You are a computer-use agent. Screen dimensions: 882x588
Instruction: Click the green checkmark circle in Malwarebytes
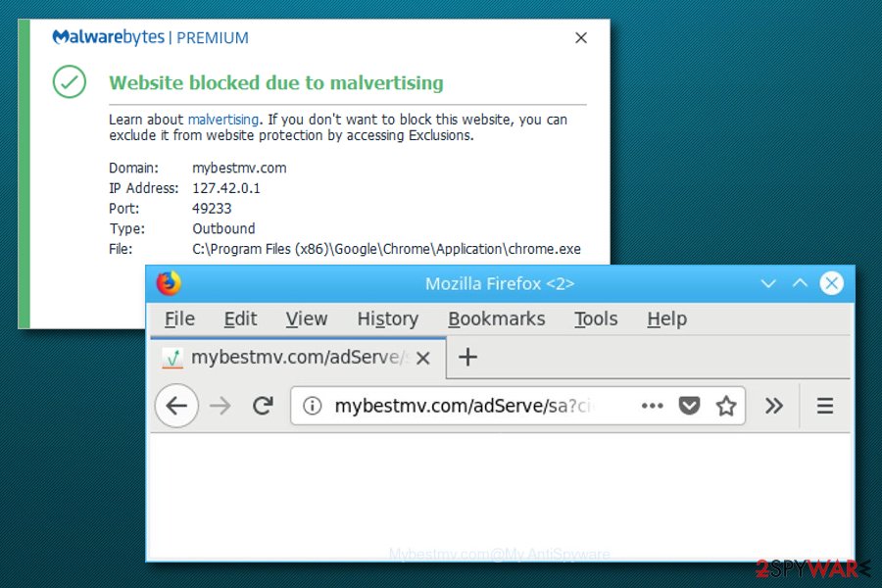coord(70,82)
